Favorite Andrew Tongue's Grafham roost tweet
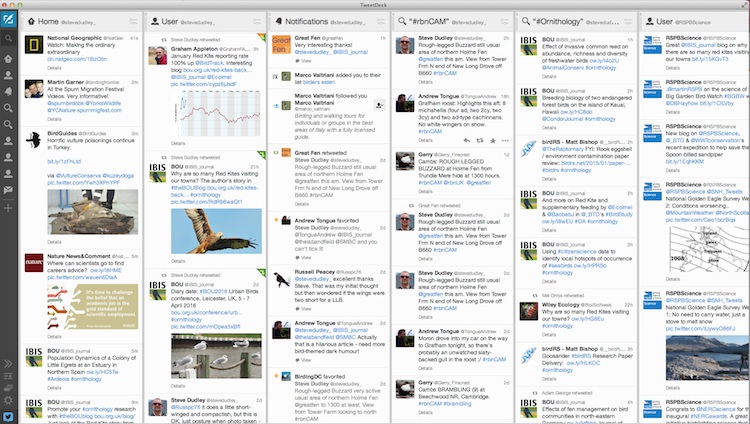 (x=493, y=141)
